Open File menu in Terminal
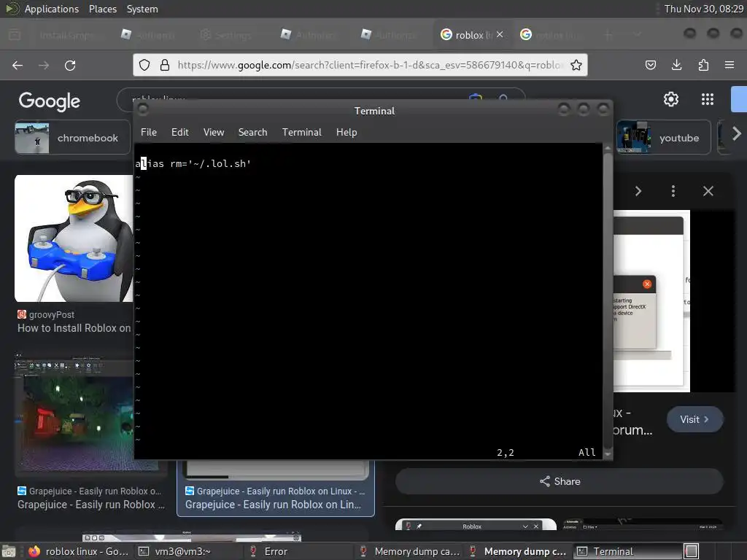 (x=149, y=133)
